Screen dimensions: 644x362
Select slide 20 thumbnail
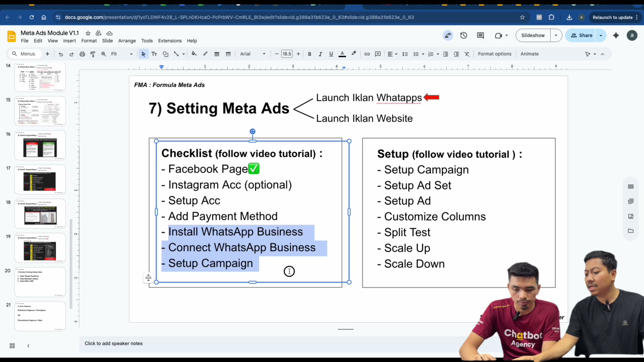click(x=40, y=282)
